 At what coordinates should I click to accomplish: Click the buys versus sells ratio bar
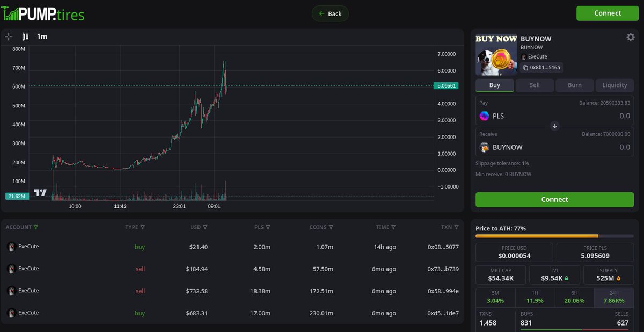pos(575,330)
